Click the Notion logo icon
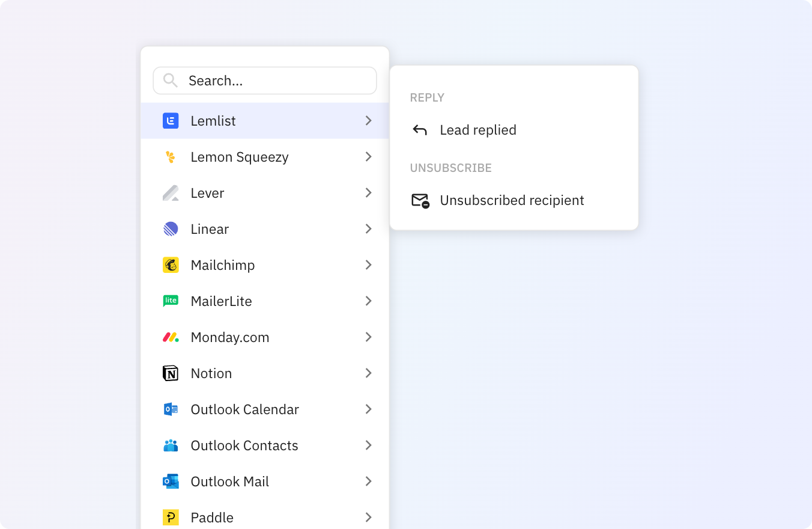Viewport: 812px width, 529px height. 171,373
